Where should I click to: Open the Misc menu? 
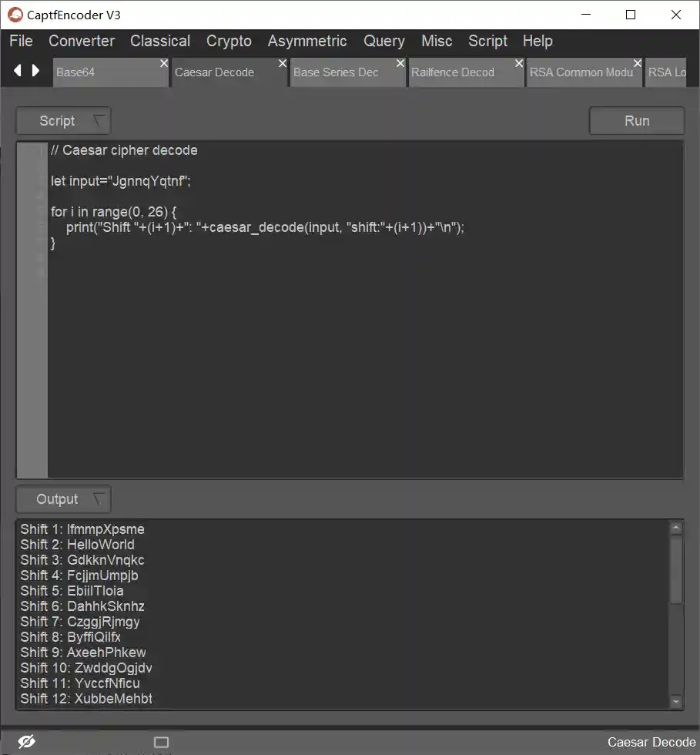[x=437, y=41]
